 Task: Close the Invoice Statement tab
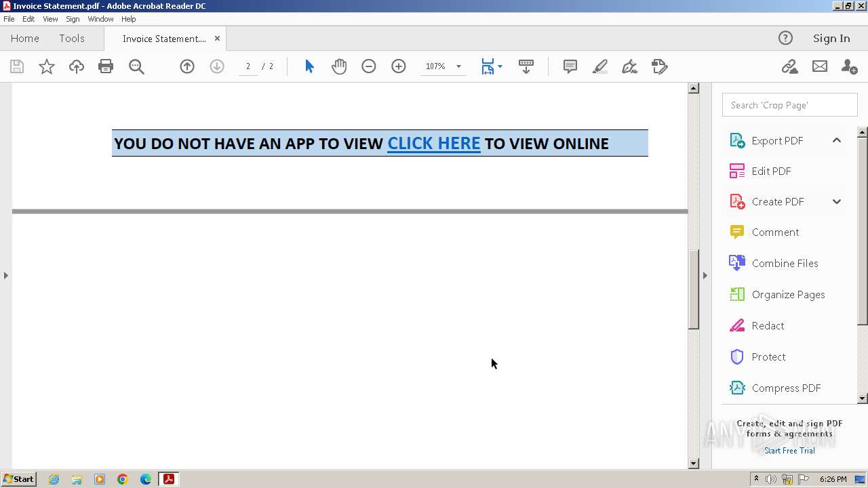point(217,39)
